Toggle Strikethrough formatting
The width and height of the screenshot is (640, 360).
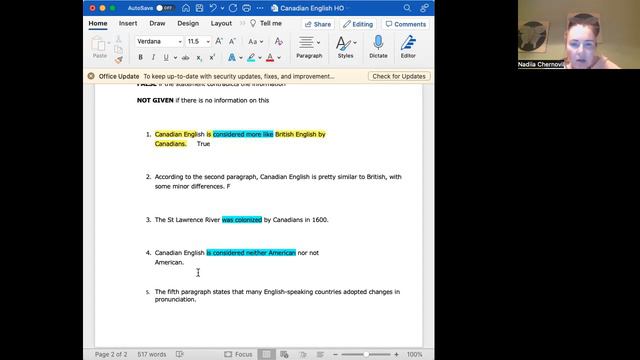point(185,58)
